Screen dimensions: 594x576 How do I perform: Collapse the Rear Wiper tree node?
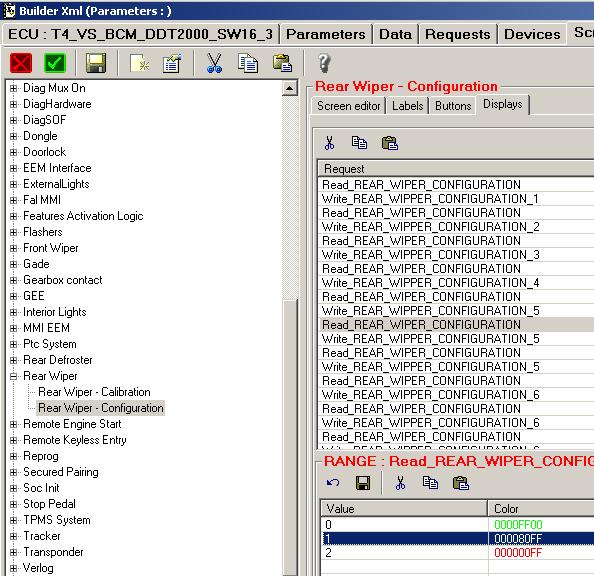(14, 376)
